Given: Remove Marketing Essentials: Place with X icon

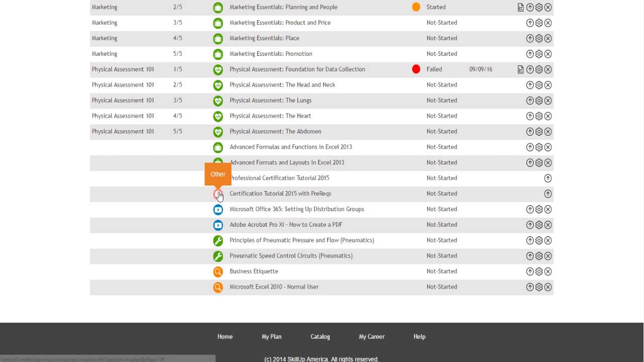Looking at the screenshot, I should (548, 38).
